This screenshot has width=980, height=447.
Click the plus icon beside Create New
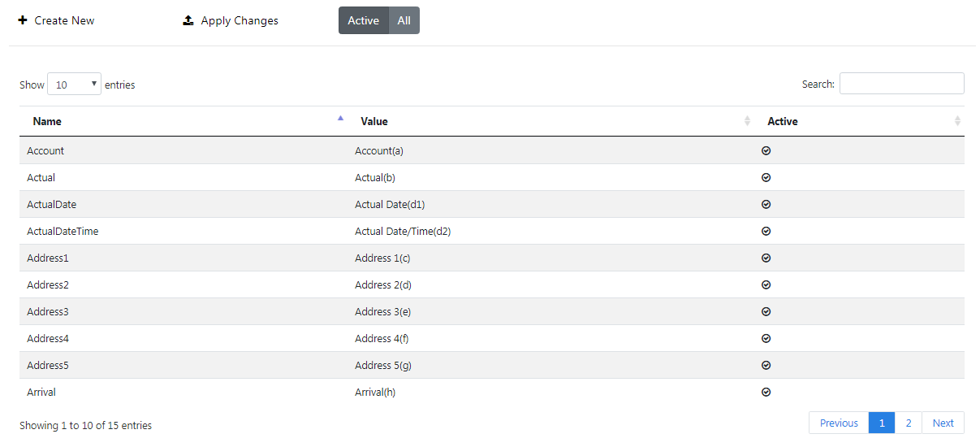pyautogui.click(x=23, y=20)
